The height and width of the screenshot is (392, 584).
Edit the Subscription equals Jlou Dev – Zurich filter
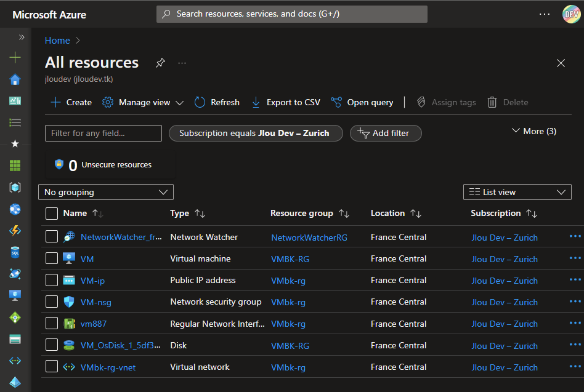tap(256, 133)
